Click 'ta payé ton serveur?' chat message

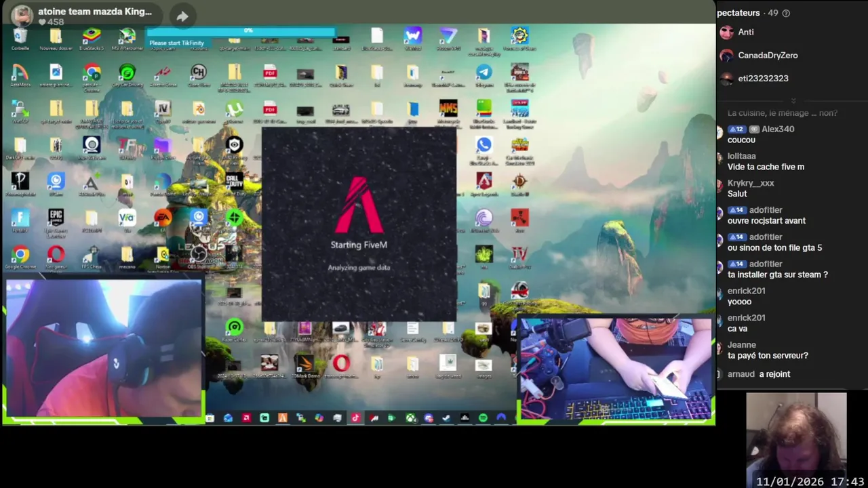(x=768, y=356)
